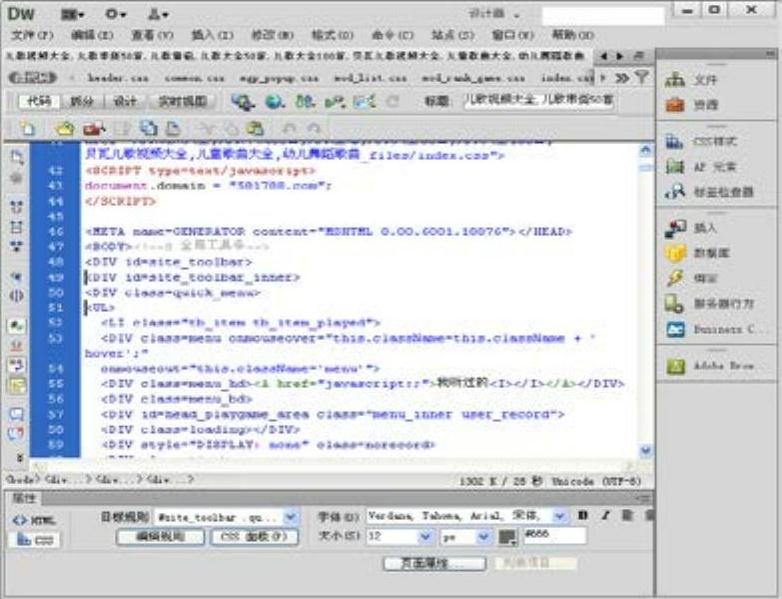
Task: Click the Paste icon in standard toolbar
Action: pyautogui.click(x=255, y=129)
